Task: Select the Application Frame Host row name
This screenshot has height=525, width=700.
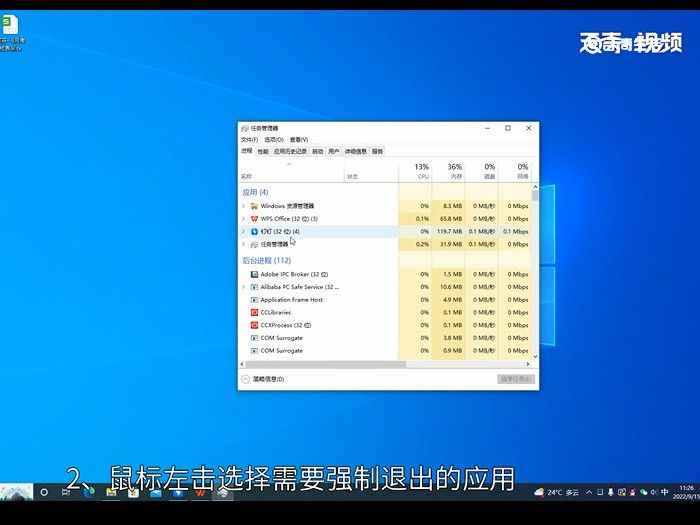Action: pos(292,300)
